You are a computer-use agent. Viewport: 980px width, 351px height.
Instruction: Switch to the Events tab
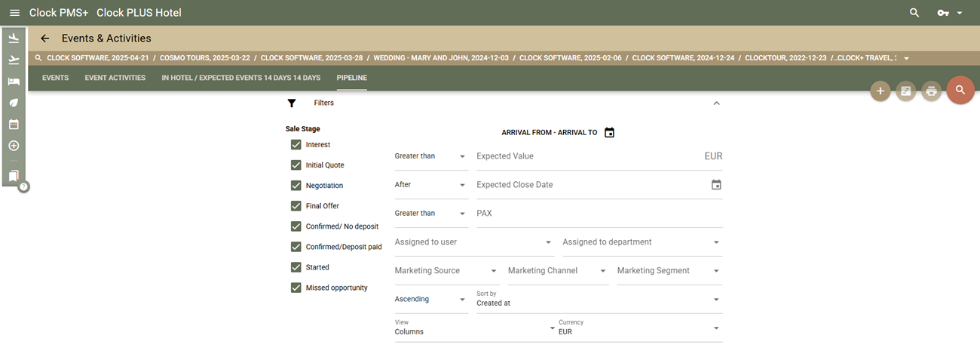tap(56, 78)
